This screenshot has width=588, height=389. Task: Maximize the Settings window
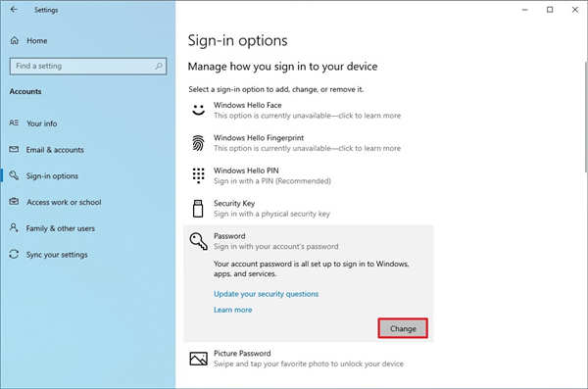point(550,10)
